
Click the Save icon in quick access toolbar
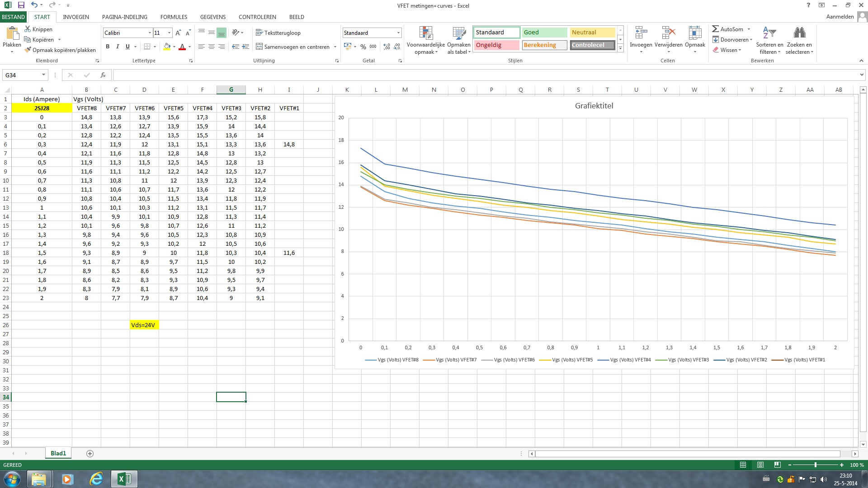21,5
